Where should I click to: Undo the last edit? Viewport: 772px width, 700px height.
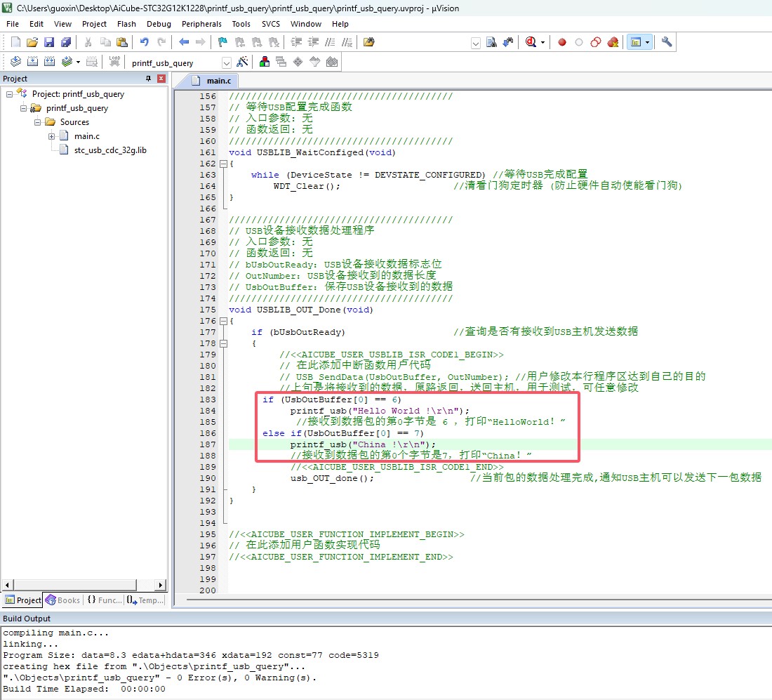(x=145, y=42)
